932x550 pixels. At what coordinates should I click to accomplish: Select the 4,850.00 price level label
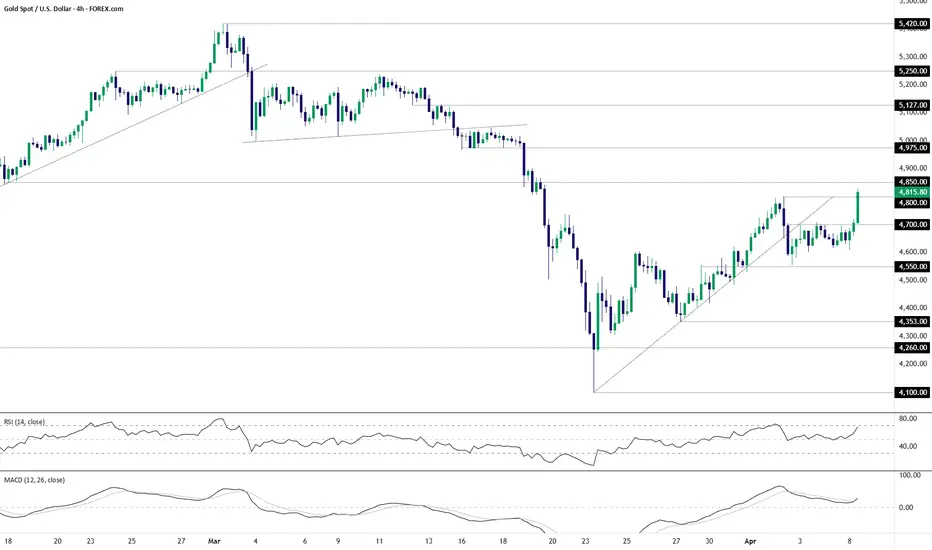(911, 182)
